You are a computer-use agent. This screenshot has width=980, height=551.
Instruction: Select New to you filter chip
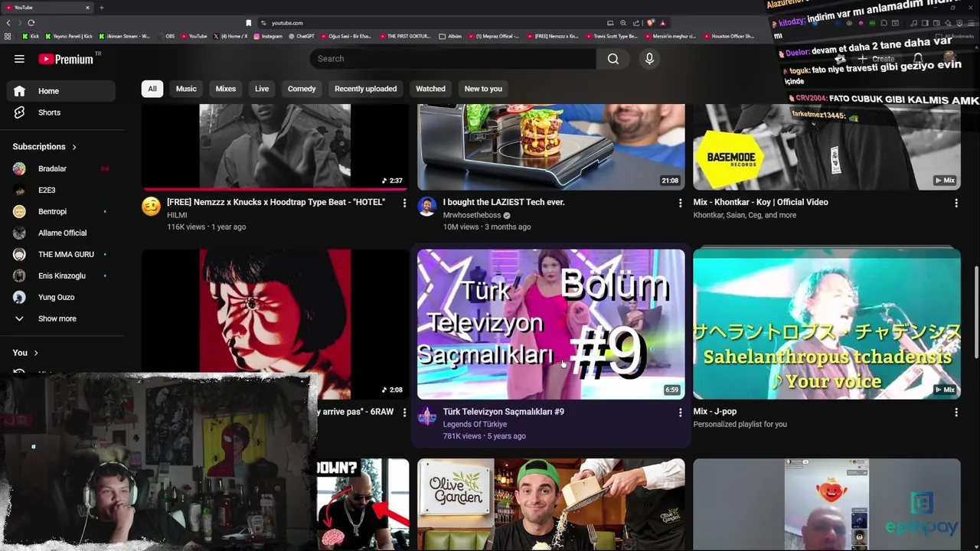coord(483,89)
